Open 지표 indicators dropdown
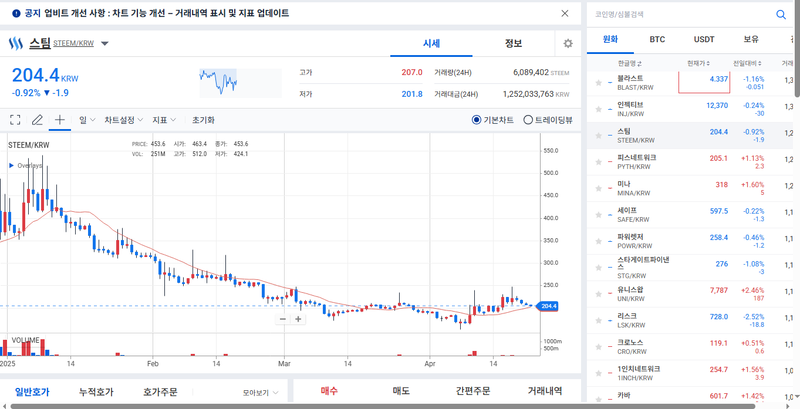The image size is (800, 409). tap(164, 120)
